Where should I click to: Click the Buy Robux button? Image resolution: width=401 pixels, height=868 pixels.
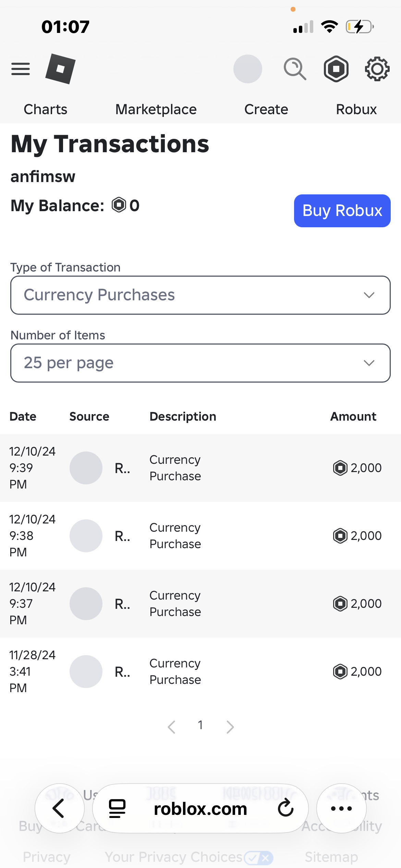click(342, 211)
